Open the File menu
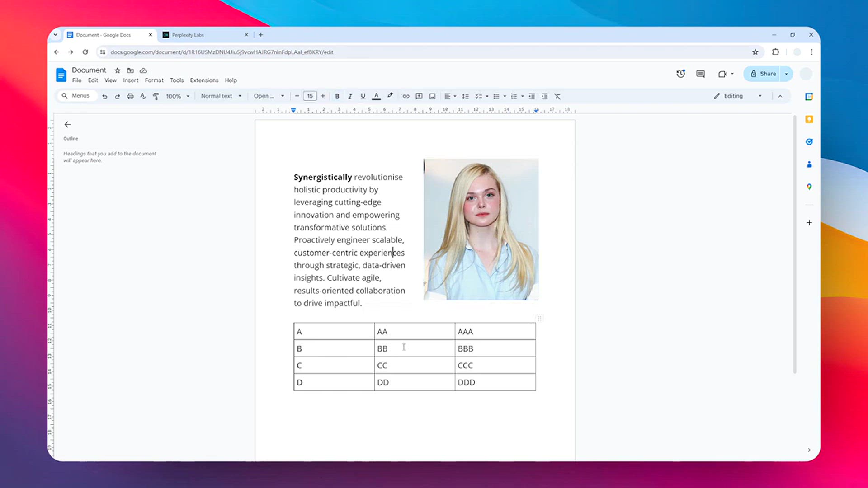Image resolution: width=868 pixels, height=488 pixels. pyautogui.click(x=77, y=80)
